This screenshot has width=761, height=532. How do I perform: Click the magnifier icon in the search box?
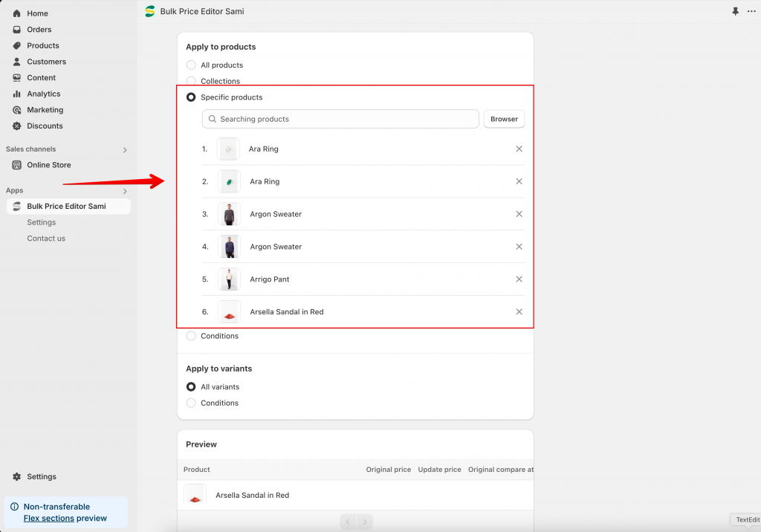click(x=212, y=119)
